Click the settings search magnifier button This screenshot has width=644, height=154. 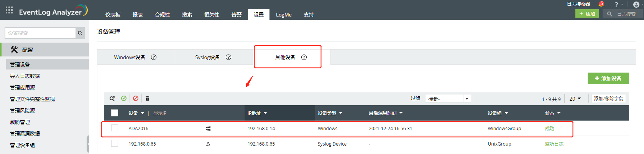coord(80,33)
